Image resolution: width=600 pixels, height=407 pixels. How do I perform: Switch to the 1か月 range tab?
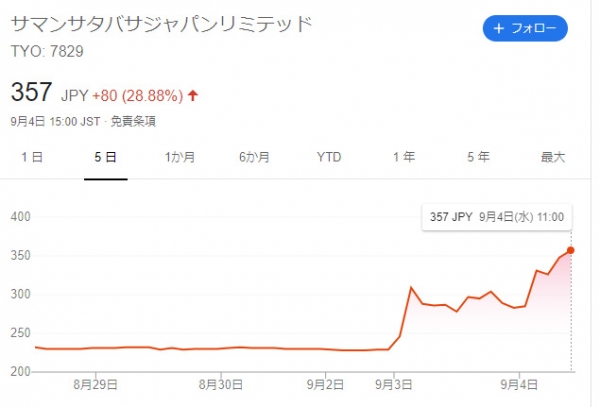point(180,157)
